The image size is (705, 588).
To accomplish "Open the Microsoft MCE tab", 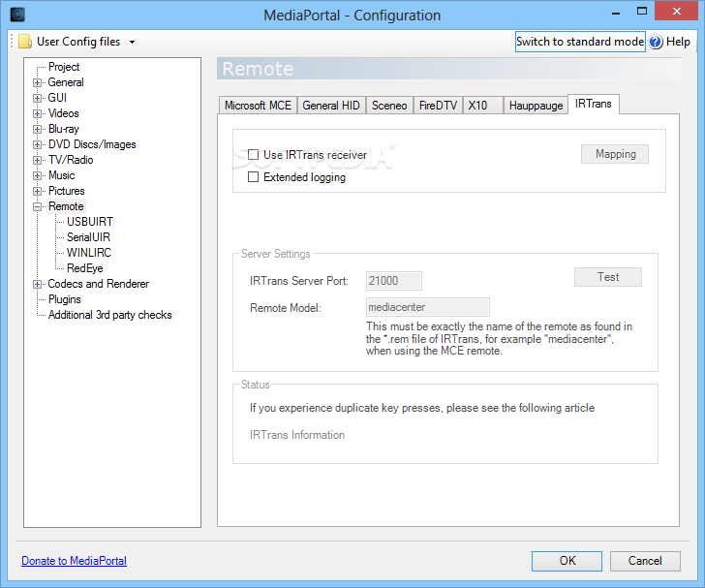I will coord(258,106).
